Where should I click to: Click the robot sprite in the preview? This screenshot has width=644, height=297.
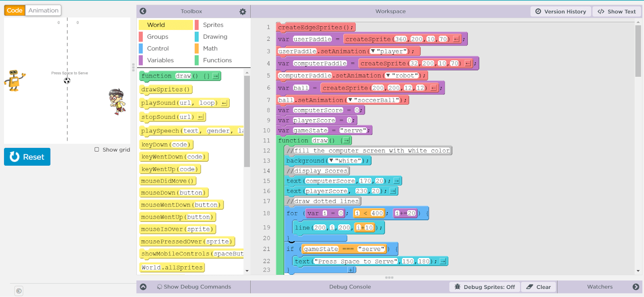(15, 80)
